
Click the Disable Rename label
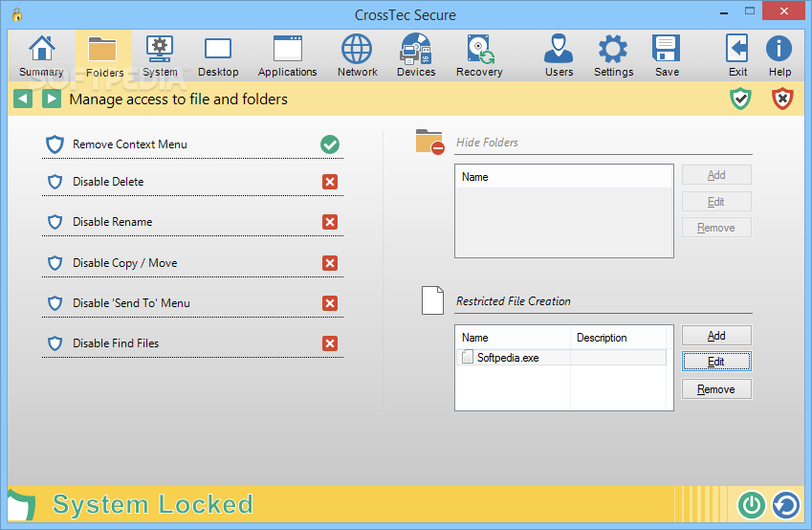click(112, 222)
